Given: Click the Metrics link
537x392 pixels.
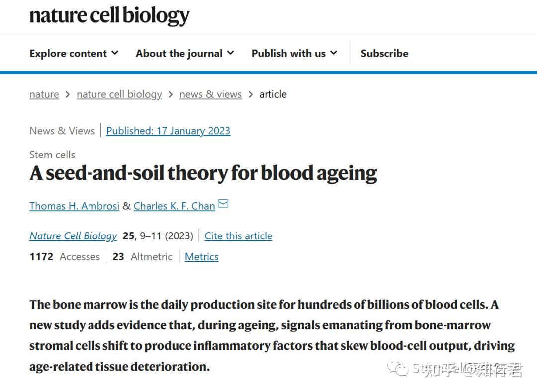Looking at the screenshot, I should [201, 257].
